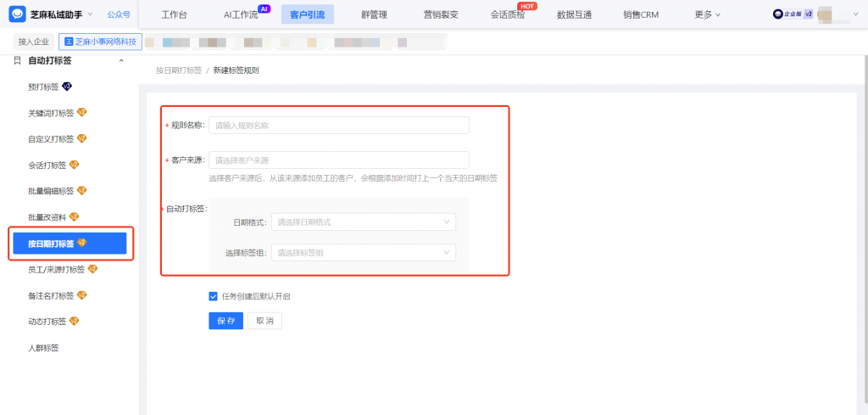Switch to the AI工作流 tab
This screenshot has width=868, height=415.
pos(241,15)
